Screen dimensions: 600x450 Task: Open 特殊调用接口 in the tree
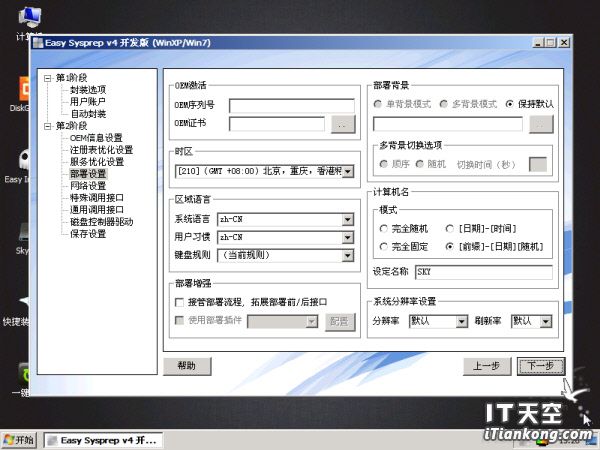[97, 198]
